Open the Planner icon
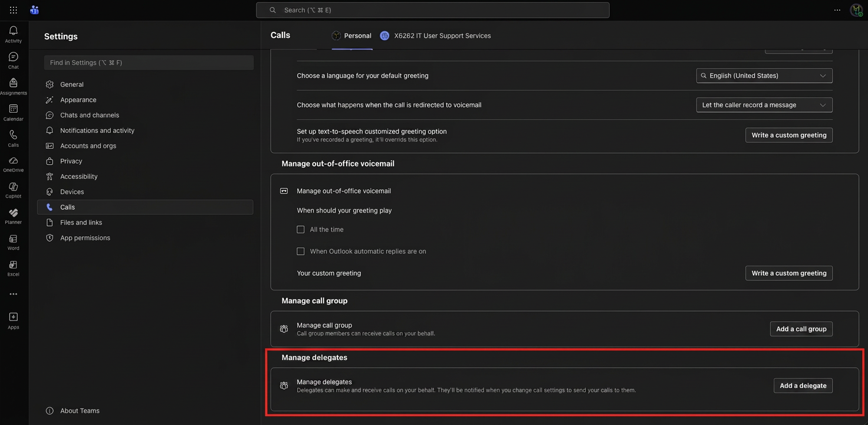The width and height of the screenshot is (868, 425). click(13, 212)
